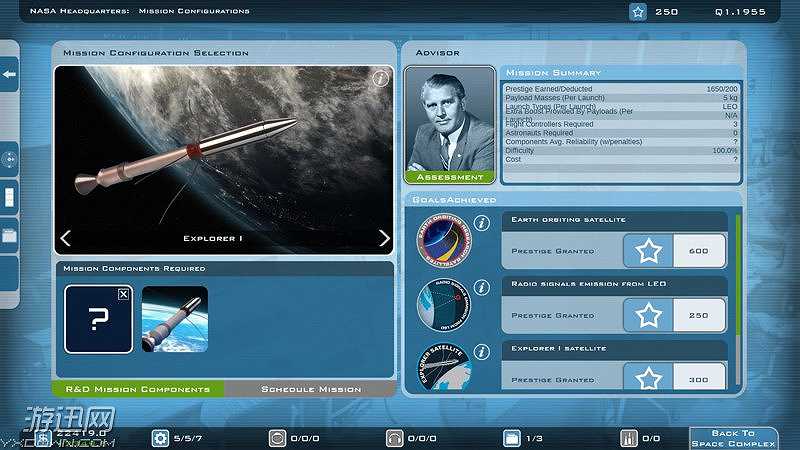Image resolution: width=800 pixels, height=450 pixels.
Task: Click the advisor portrait photo
Action: (x=449, y=119)
